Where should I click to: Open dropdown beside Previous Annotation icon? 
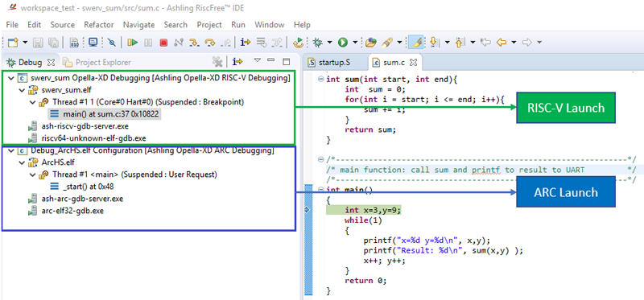473,43
